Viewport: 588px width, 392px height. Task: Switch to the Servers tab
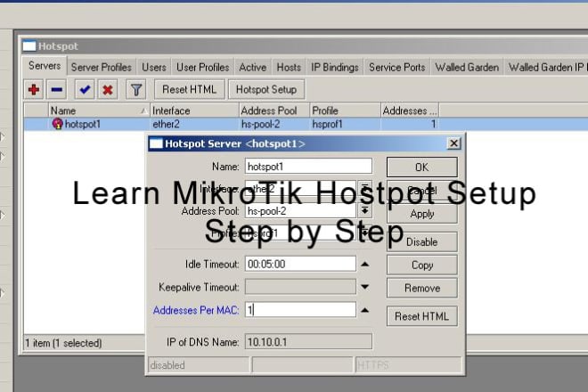click(x=45, y=66)
